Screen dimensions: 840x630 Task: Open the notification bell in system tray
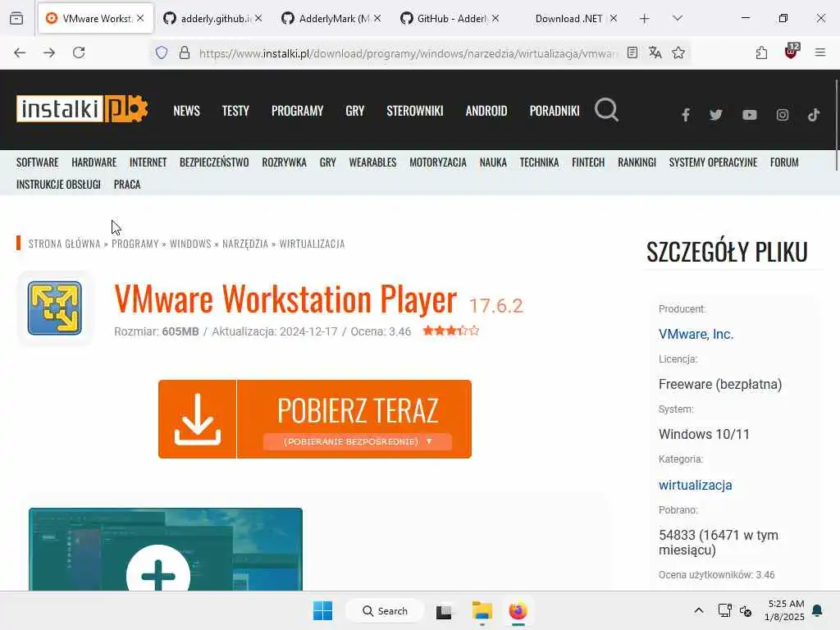(817, 610)
